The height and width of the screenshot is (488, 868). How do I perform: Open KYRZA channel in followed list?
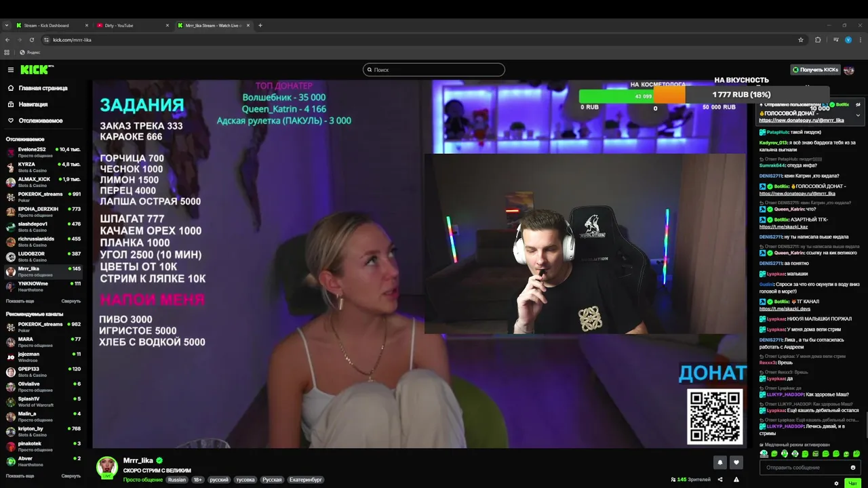click(x=44, y=167)
